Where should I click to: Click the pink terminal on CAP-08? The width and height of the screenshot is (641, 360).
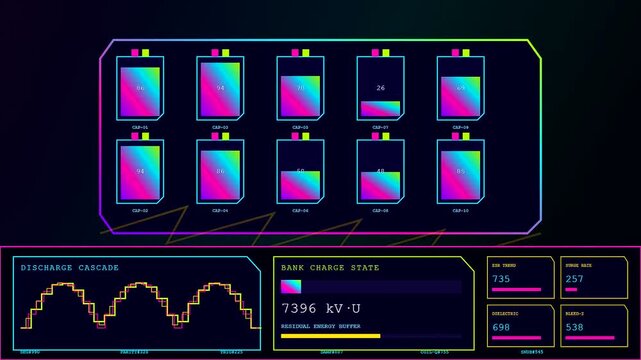[375, 136]
